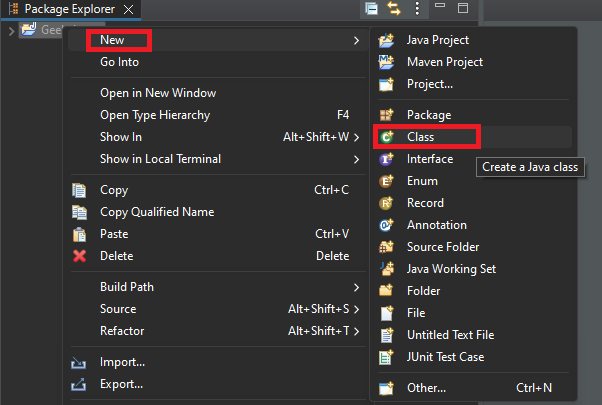Click the Create a Java class tooltip
The height and width of the screenshot is (405, 602).
point(530,167)
